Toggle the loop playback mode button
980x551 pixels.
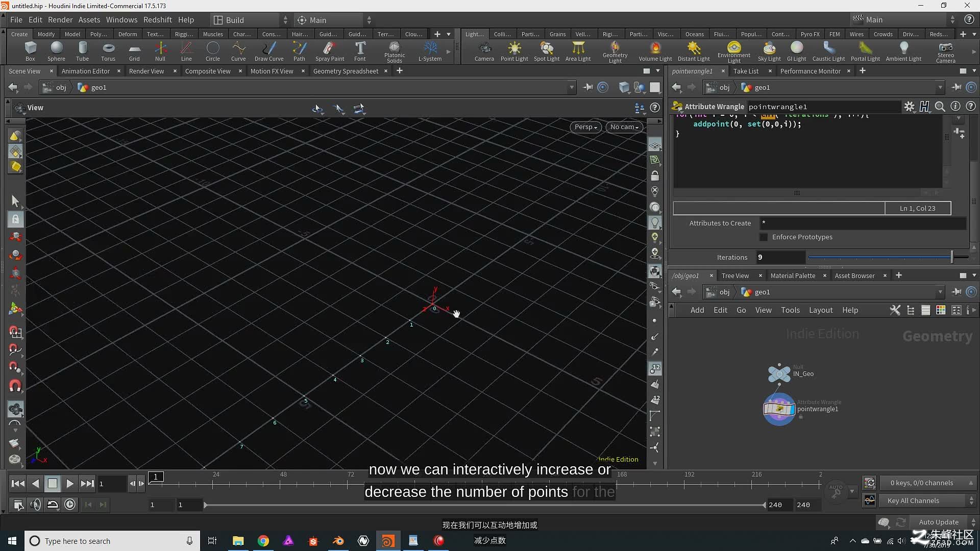pos(53,505)
